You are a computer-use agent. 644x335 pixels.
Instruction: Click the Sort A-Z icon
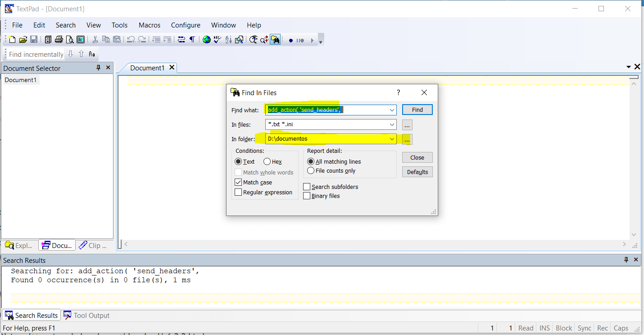click(x=228, y=40)
